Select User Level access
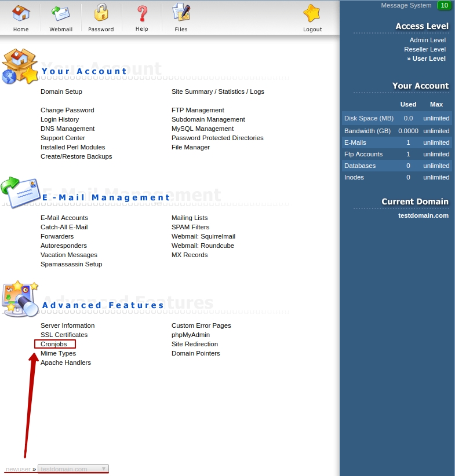 [x=428, y=58]
